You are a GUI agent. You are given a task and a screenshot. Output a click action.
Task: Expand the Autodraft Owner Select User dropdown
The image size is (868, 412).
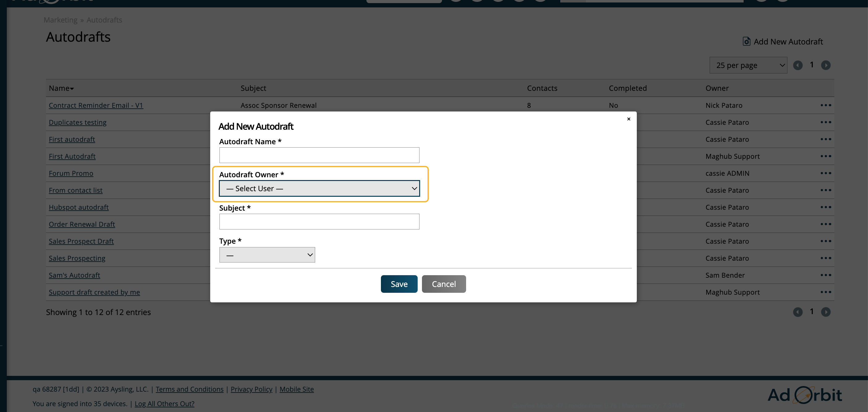pos(319,188)
